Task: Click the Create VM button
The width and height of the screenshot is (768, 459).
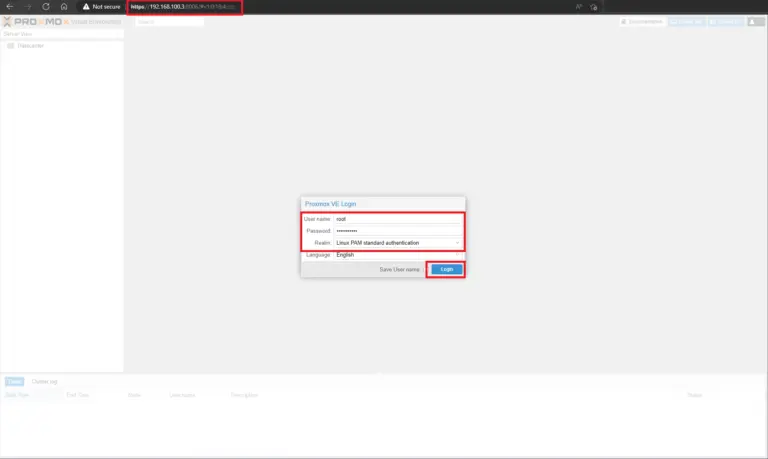Action: pyautogui.click(x=687, y=22)
